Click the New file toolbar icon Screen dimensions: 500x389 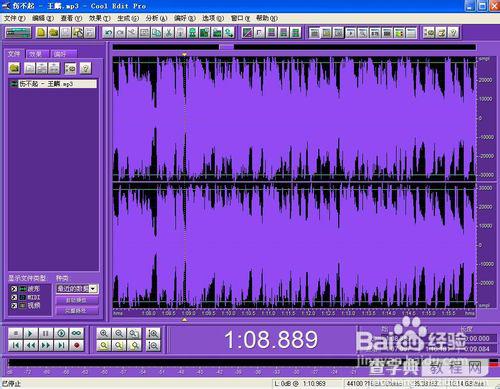tap(41, 33)
